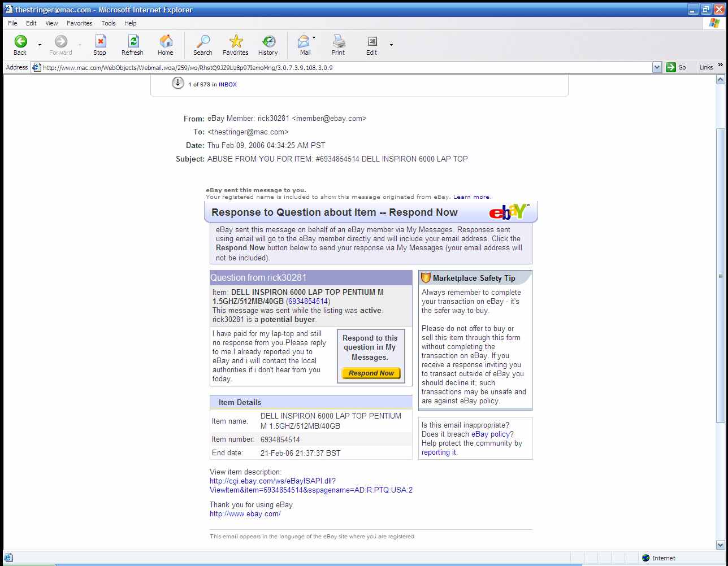Open the Search pane icon
Viewport: 728px width, 566px height.
point(202,41)
